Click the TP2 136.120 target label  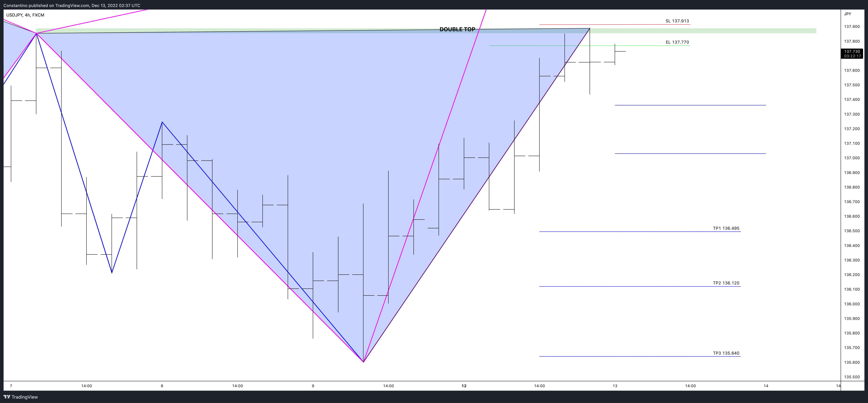726,283
